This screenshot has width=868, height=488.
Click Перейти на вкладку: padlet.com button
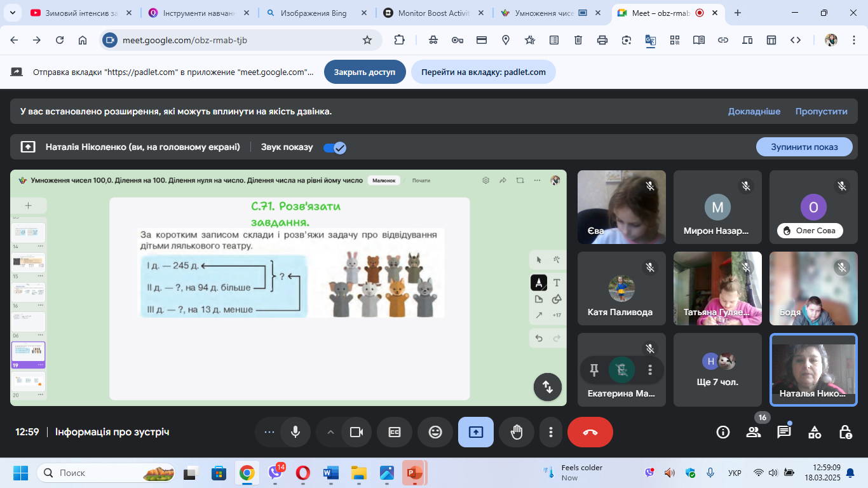[483, 72]
